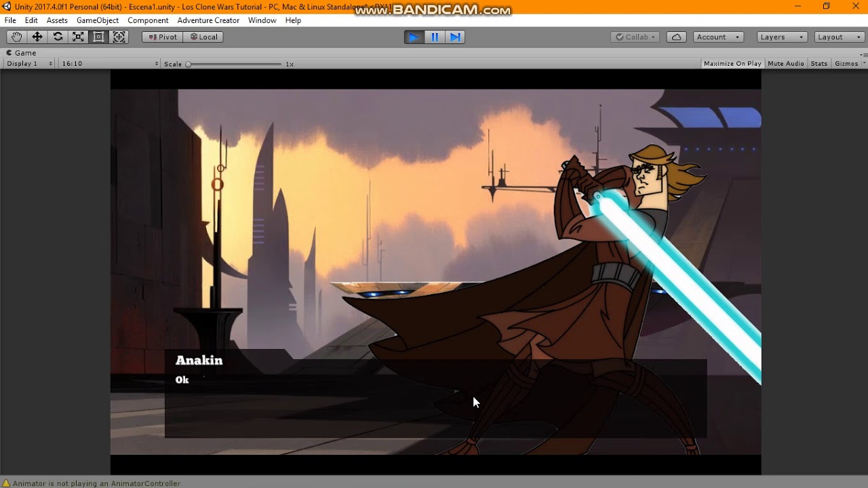Open the Assets menu
This screenshot has width=868, height=488.
click(57, 20)
